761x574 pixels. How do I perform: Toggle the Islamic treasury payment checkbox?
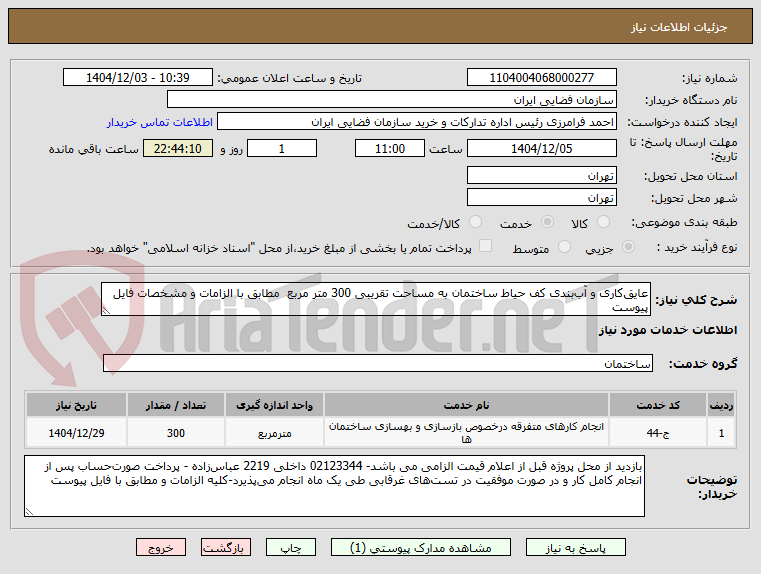pos(485,246)
